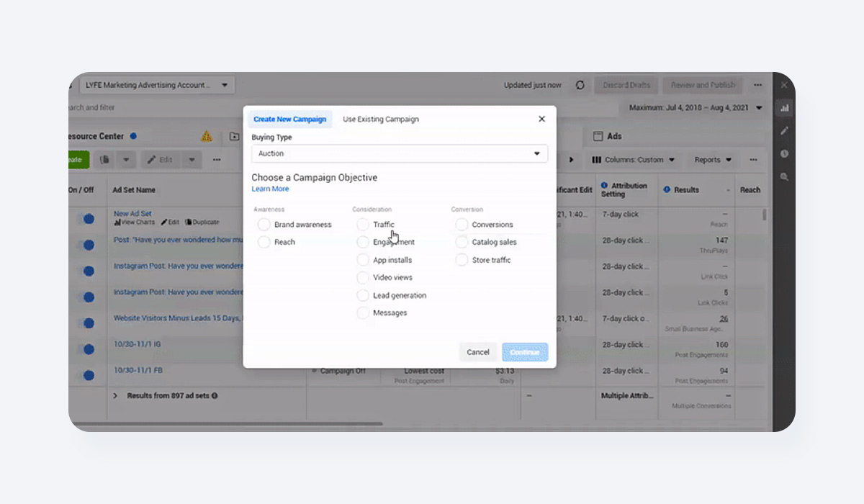Open the Reports dropdown

point(713,160)
